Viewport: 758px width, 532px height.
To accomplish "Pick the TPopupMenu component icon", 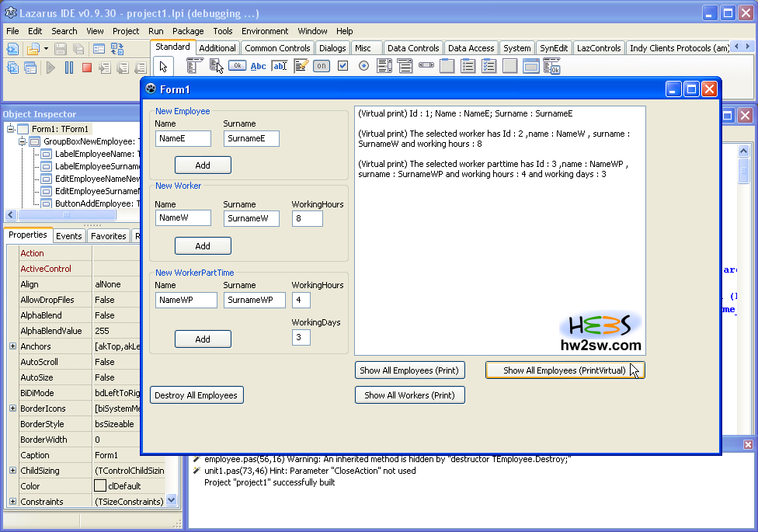I will 216,66.
